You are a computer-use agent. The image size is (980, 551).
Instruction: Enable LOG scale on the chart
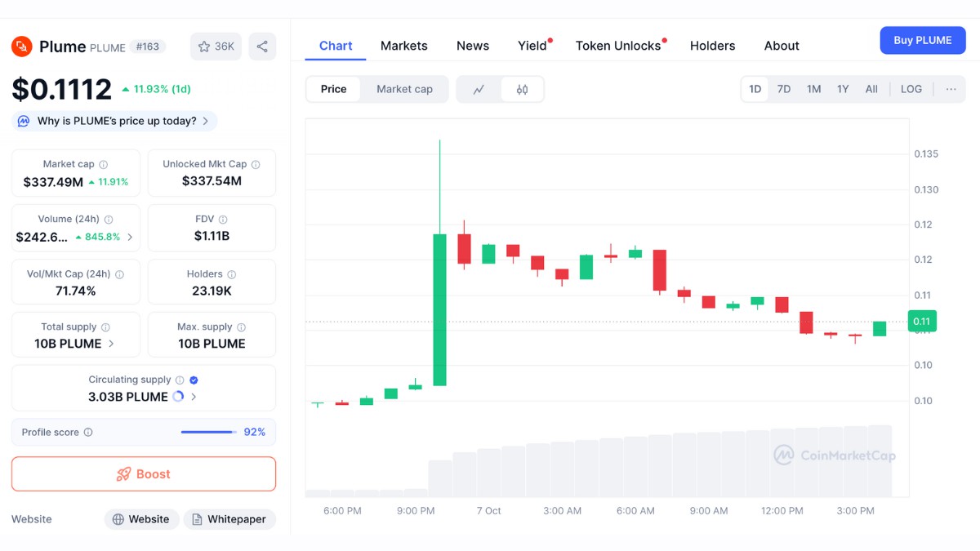pos(911,89)
